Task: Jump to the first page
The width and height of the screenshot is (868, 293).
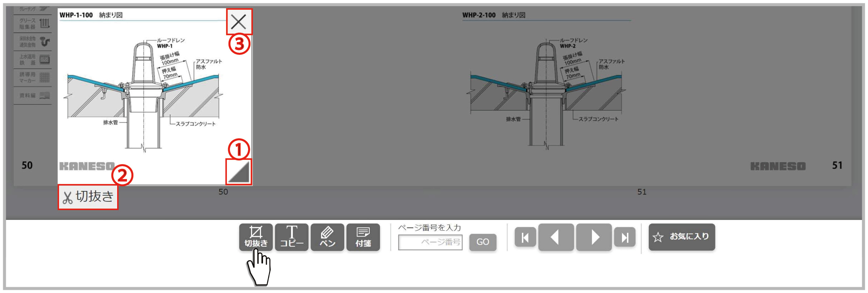Action: pos(525,237)
